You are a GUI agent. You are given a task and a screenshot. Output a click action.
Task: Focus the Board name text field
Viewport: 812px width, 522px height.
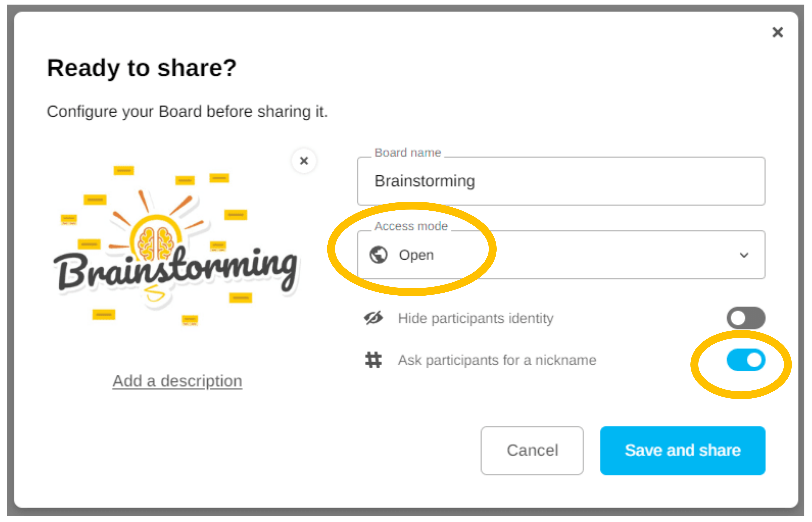pos(561,181)
